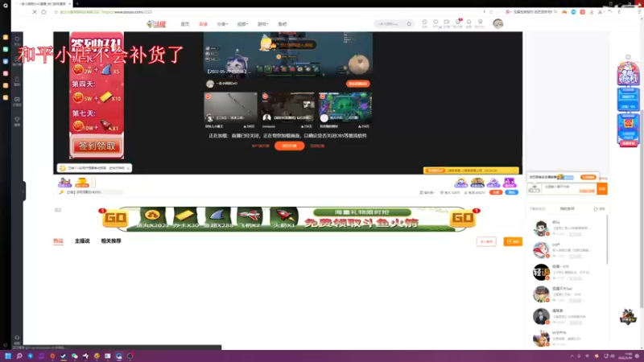644x362 pixels.
Task: Click the left GO button on banner
Action: [114, 218]
